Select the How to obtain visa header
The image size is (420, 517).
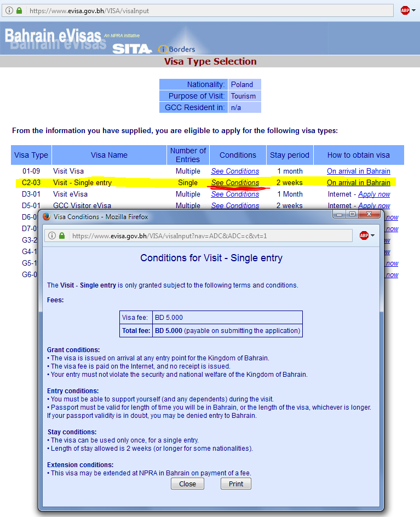coord(359,155)
